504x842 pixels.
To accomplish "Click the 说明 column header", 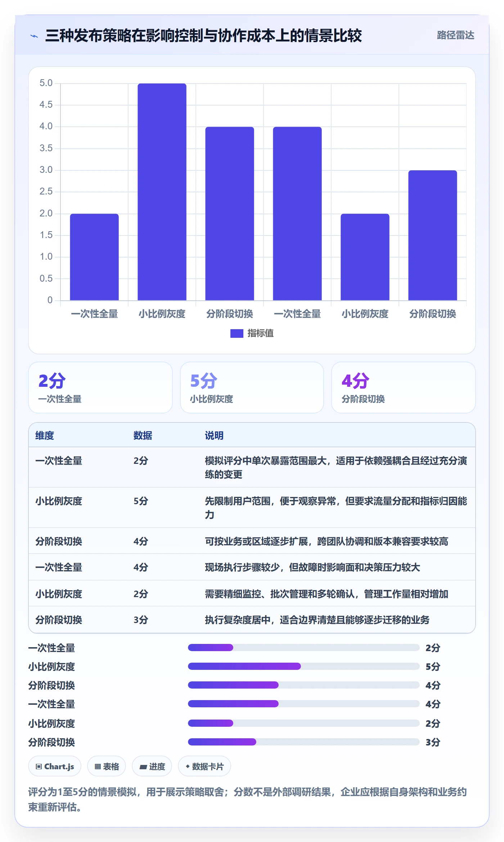I will click(214, 435).
